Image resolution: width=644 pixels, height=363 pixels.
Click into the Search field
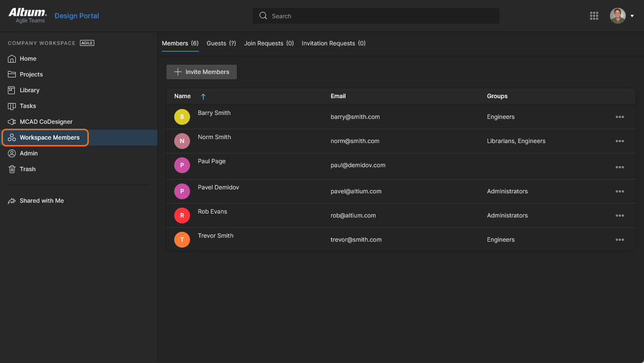point(380,16)
